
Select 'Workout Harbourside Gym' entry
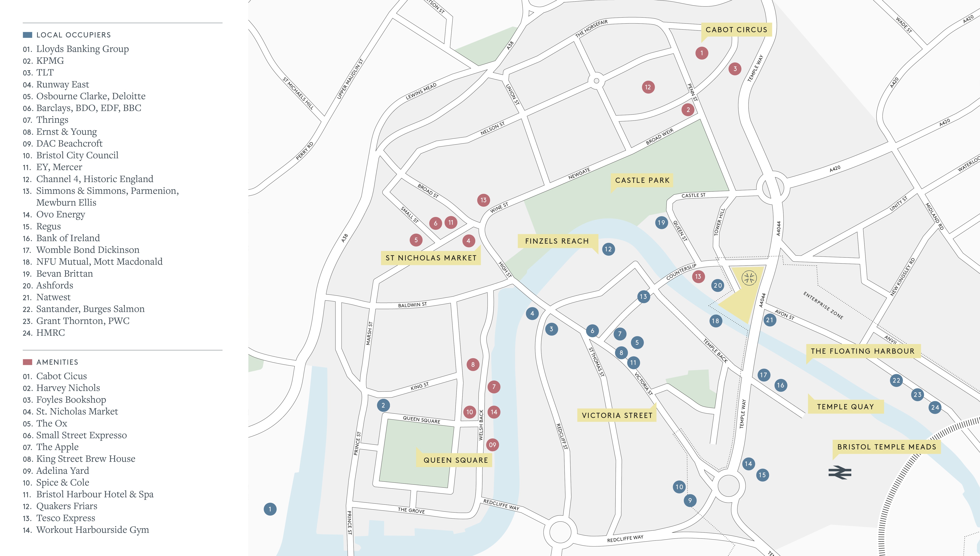92,530
